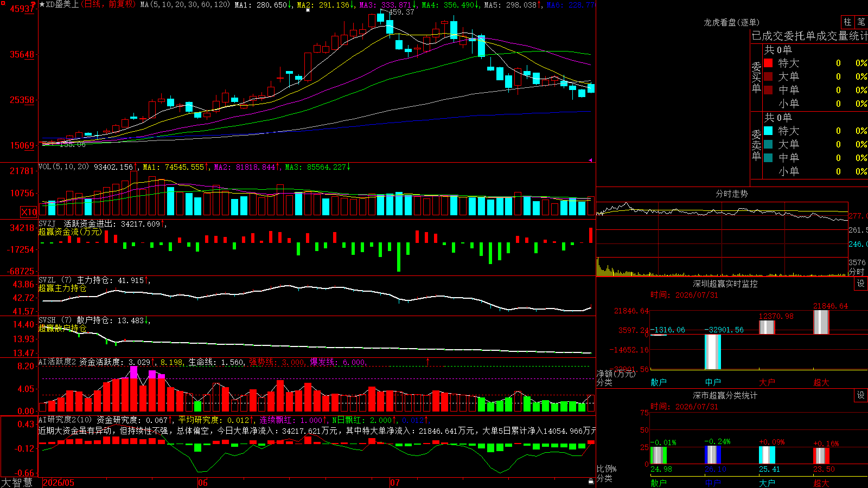Click the 中户 bar labeled -32901.56

713,352
